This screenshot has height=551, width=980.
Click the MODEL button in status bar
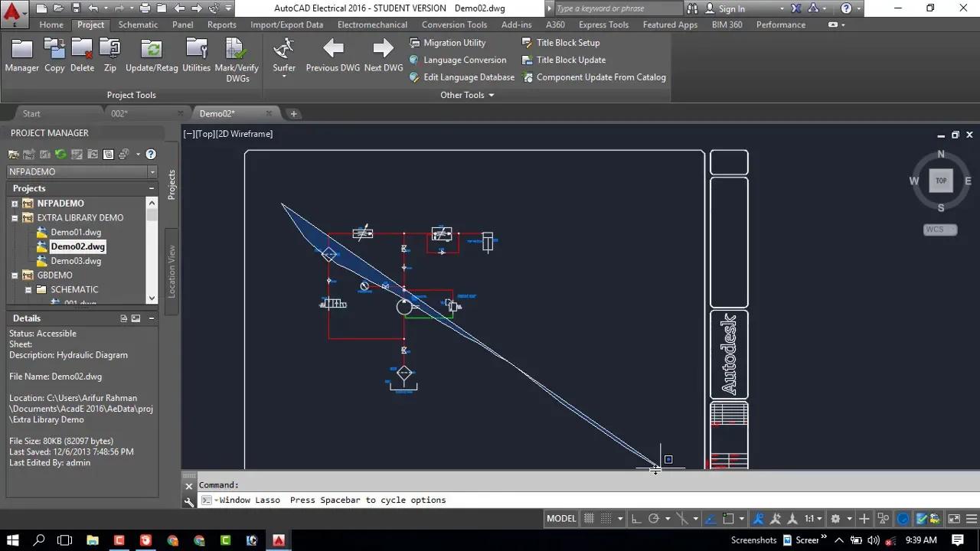[x=561, y=518]
